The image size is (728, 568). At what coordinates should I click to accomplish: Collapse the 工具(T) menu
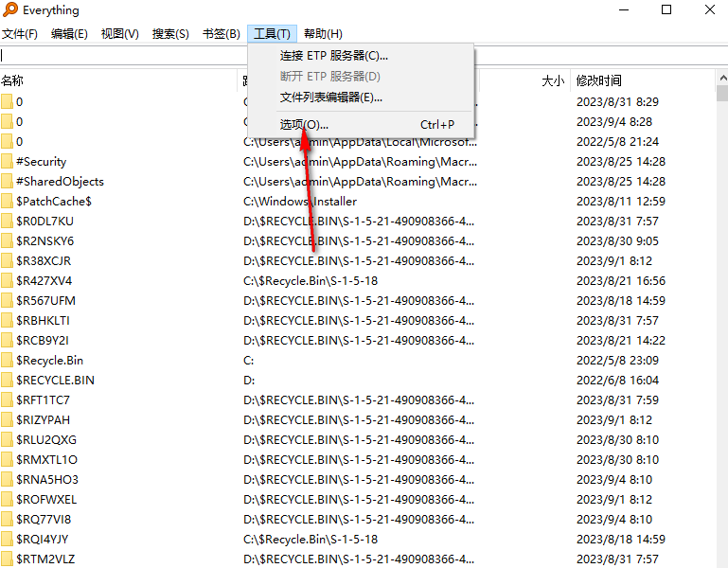tap(272, 34)
